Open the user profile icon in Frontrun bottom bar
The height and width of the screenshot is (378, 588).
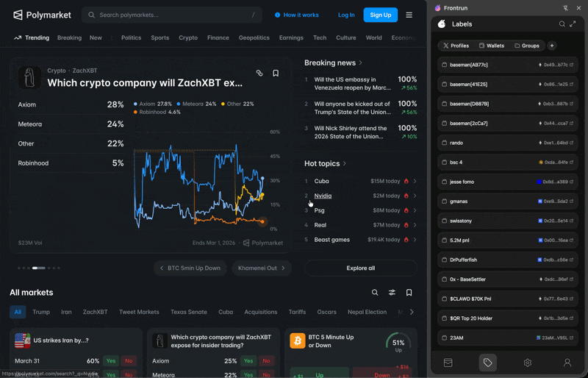coord(567,363)
